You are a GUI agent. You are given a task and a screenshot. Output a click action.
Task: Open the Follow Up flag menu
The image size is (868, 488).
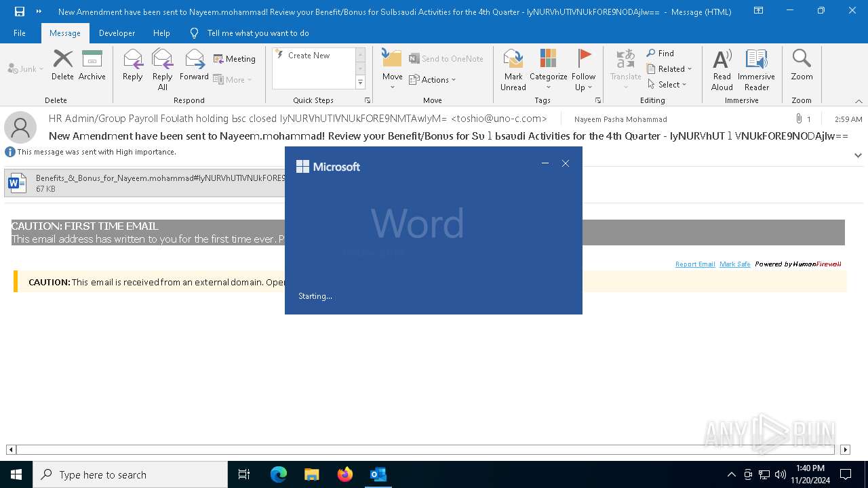[583, 70]
